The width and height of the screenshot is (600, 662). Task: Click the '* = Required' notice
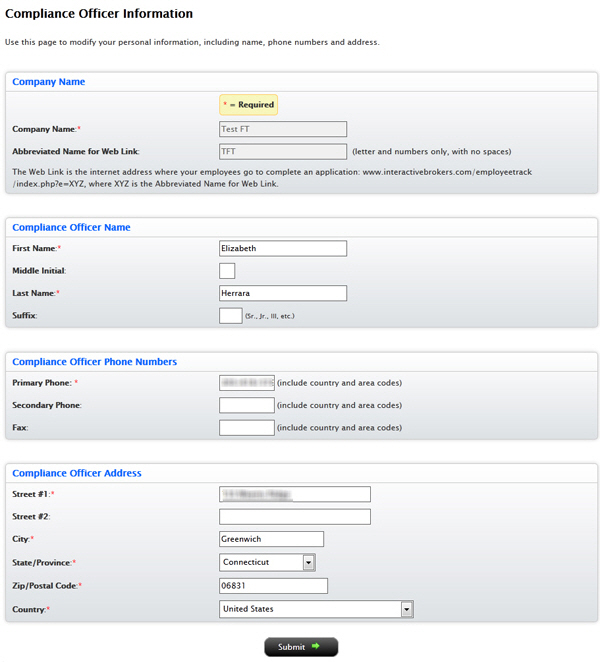point(249,105)
